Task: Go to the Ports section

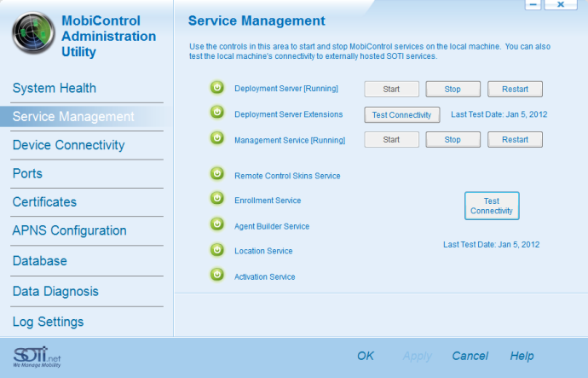Action: coord(27,174)
